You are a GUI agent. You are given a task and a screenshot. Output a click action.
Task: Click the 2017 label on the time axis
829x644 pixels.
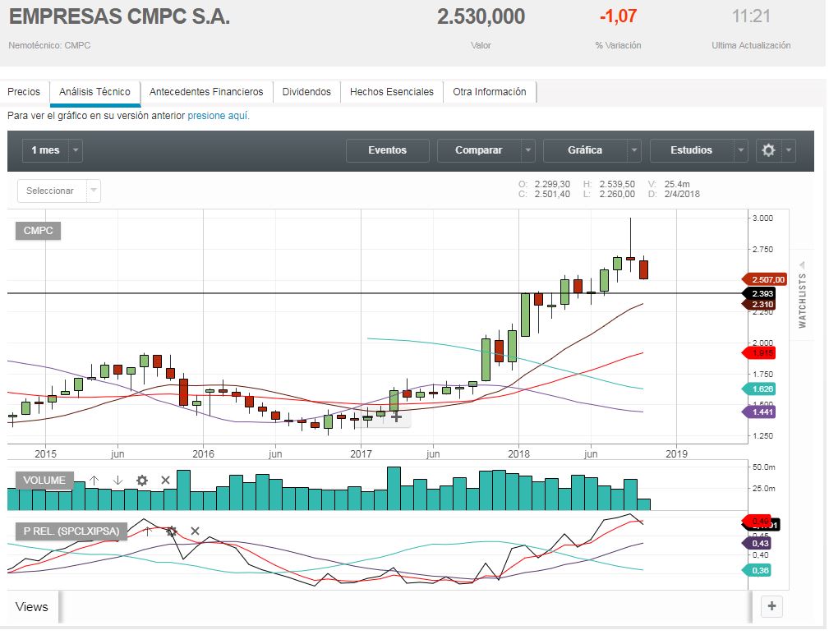(362, 453)
